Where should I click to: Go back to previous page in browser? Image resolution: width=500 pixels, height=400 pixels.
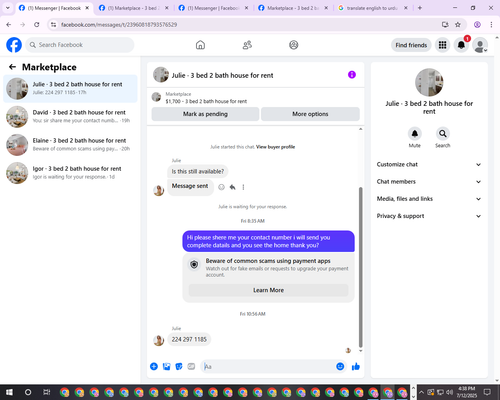(x=9, y=24)
